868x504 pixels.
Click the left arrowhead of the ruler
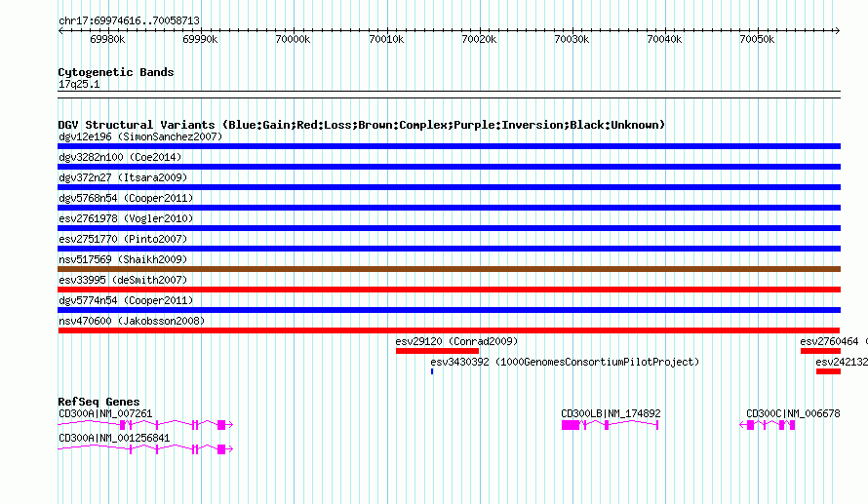pos(60,31)
